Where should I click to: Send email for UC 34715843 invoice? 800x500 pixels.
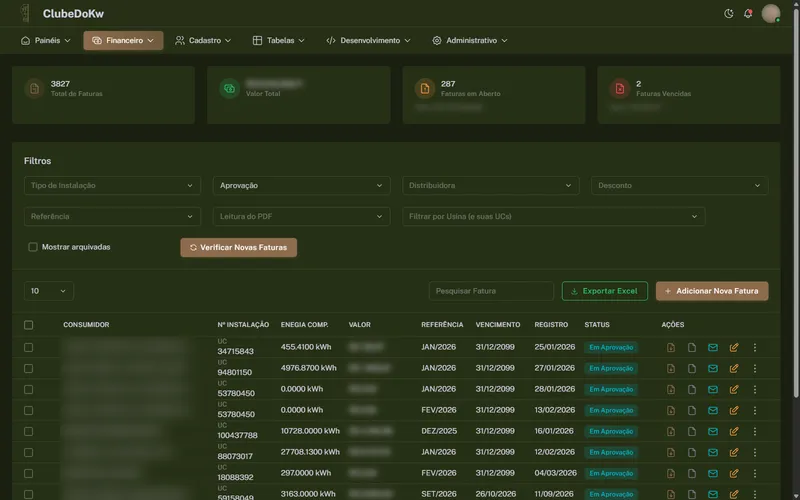coord(713,347)
